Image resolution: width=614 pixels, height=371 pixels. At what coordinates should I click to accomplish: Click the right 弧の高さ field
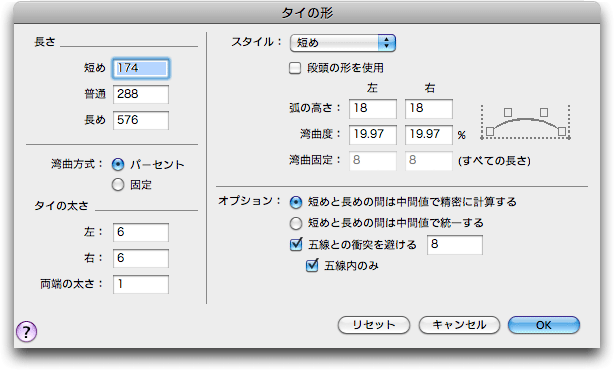click(x=429, y=109)
